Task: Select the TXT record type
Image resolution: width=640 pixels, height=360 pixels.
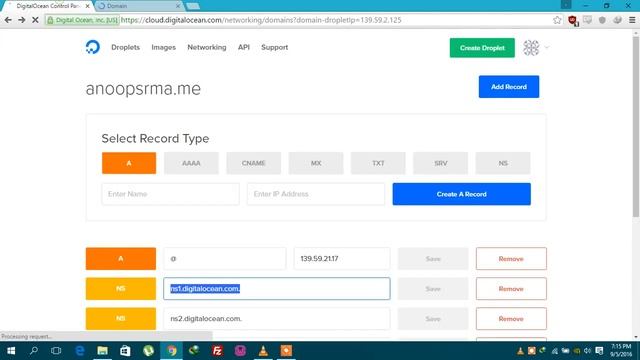Action: pos(378,163)
